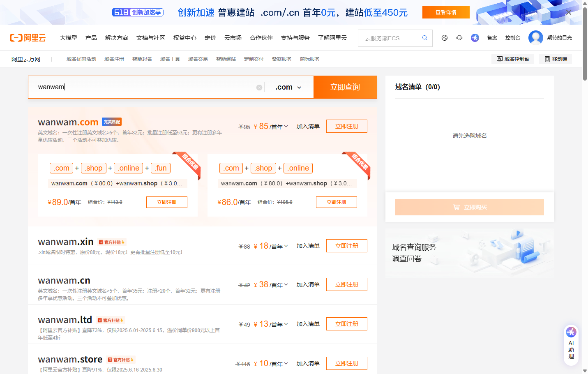Screen dimensions: 588x374
Task: Add wanwam.store to list via 加入清单
Action: (x=308, y=364)
